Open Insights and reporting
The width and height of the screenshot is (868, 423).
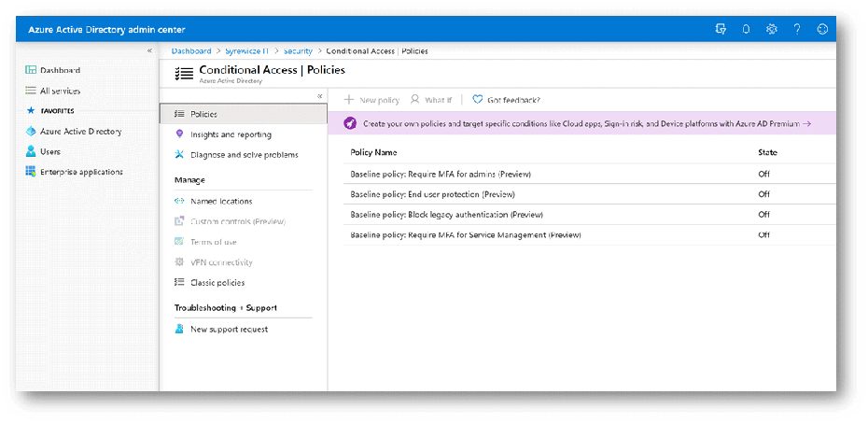(x=231, y=134)
